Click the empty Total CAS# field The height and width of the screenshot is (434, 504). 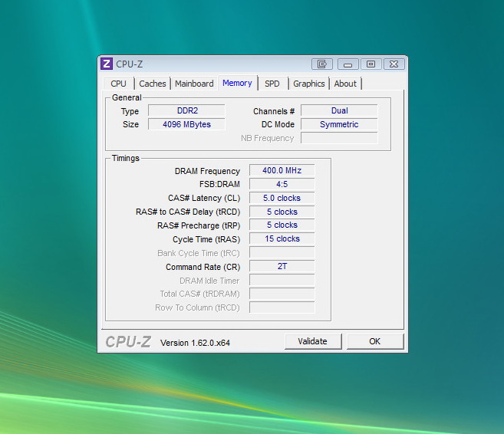coord(282,294)
